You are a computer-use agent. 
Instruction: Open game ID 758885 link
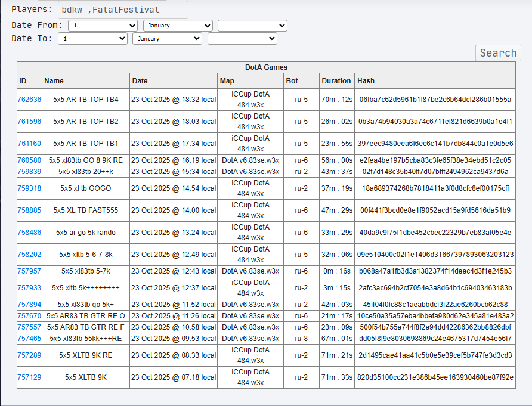pos(29,210)
